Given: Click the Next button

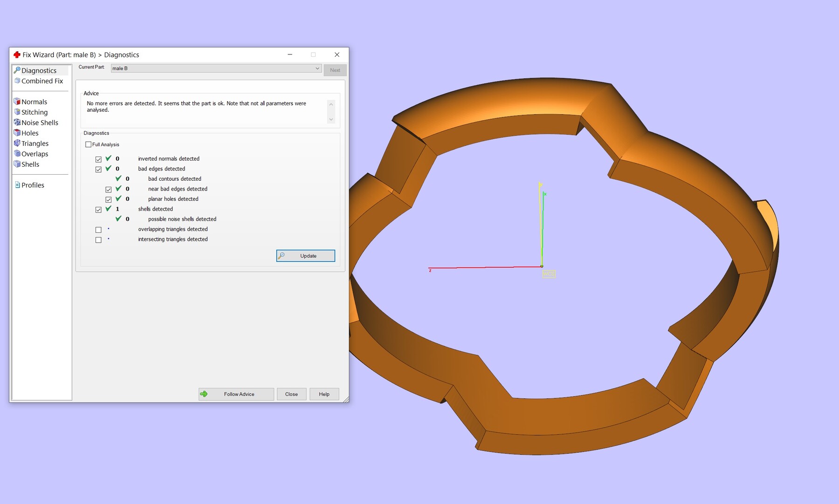Looking at the screenshot, I should coord(335,70).
